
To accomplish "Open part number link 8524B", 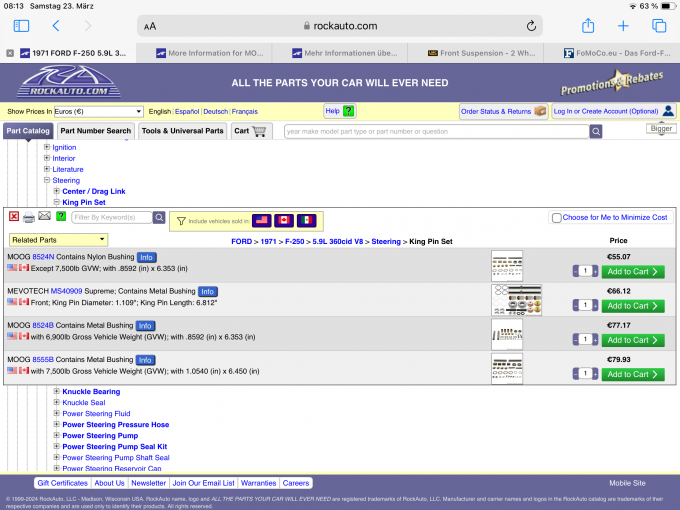I will point(43,325).
